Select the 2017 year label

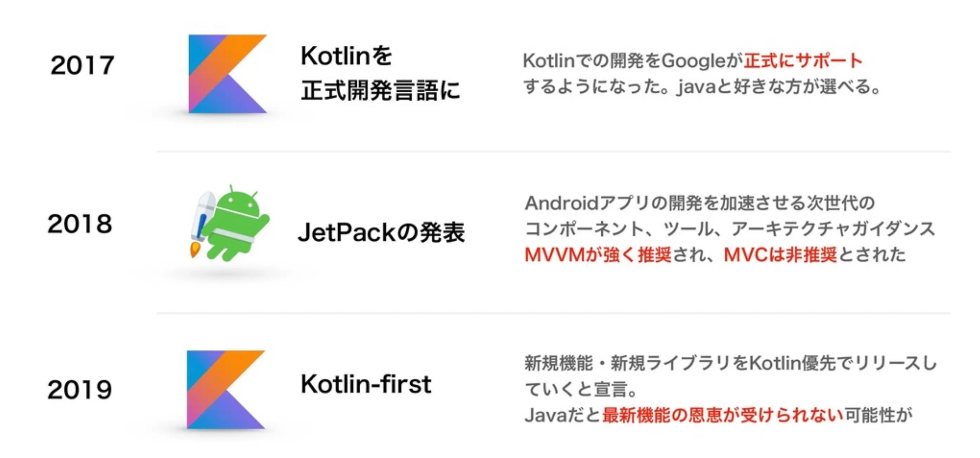point(82,65)
